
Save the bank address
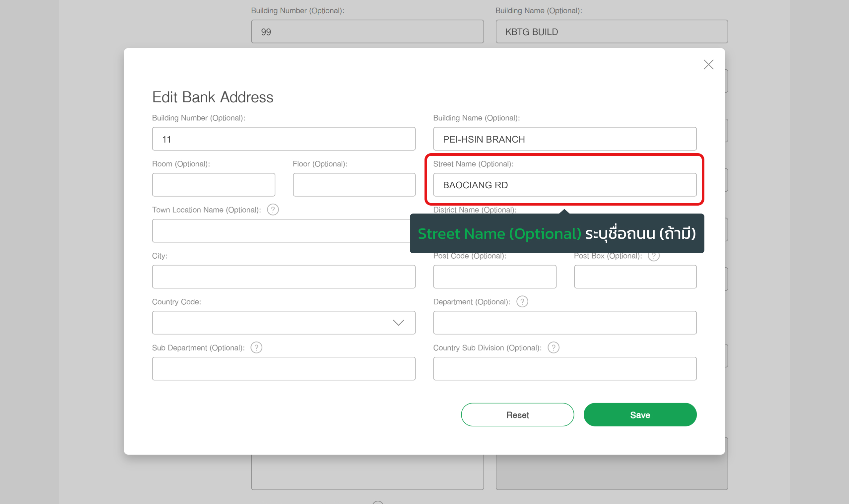pos(640,415)
